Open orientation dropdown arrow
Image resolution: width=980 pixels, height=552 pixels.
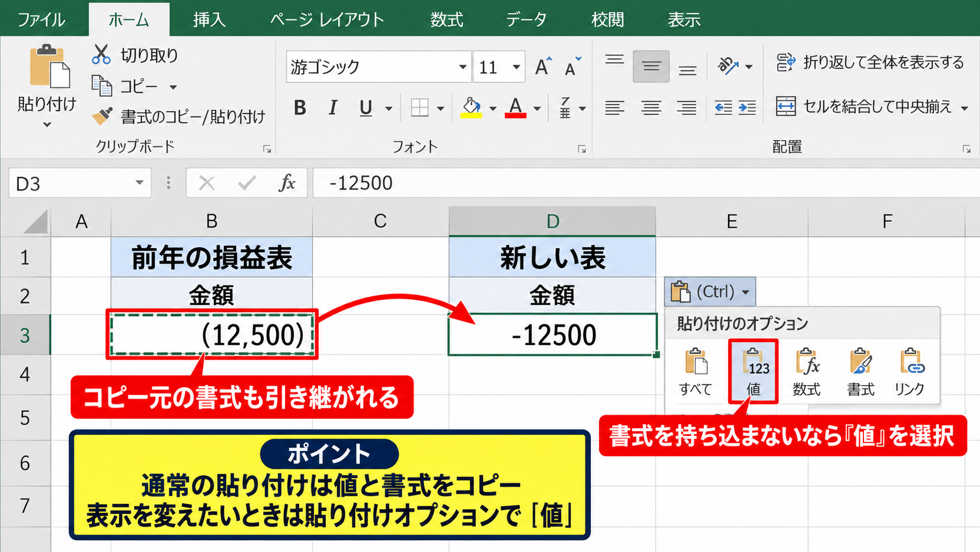pyautogui.click(x=748, y=67)
